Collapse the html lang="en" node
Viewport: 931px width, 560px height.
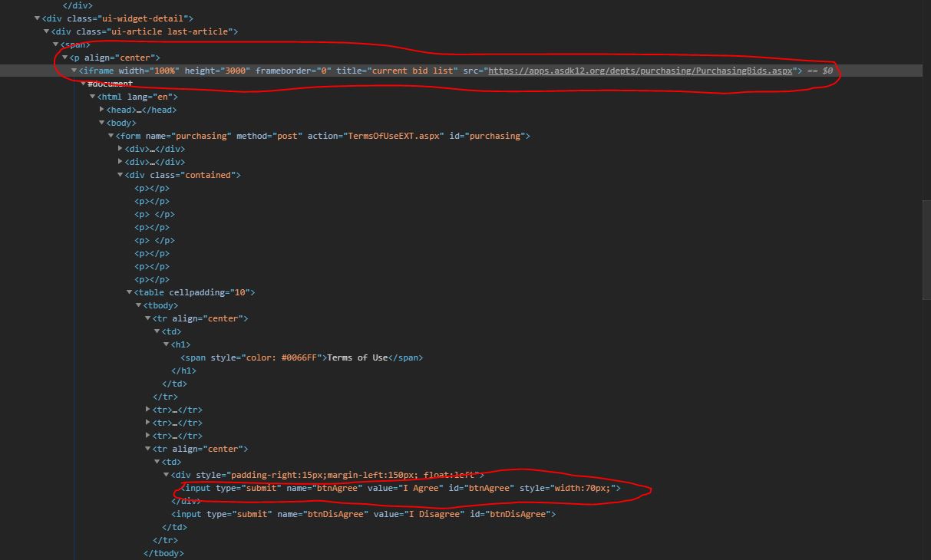click(93, 97)
